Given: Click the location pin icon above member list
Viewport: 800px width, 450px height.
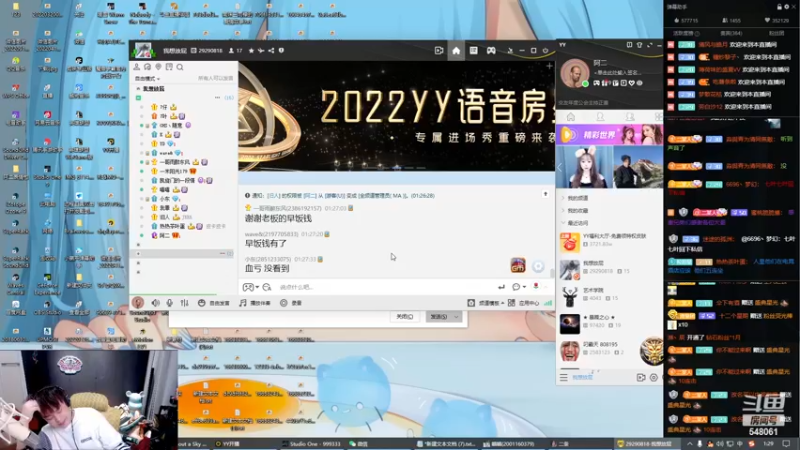Looking at the screenshot, I should click(158, 67).
